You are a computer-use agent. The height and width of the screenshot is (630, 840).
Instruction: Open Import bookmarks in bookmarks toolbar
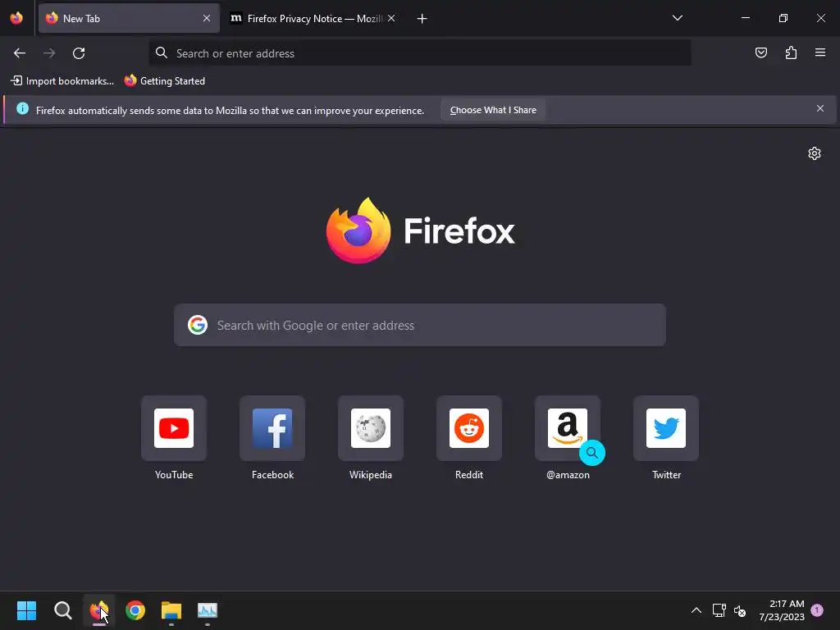click(x=62, y=81)
